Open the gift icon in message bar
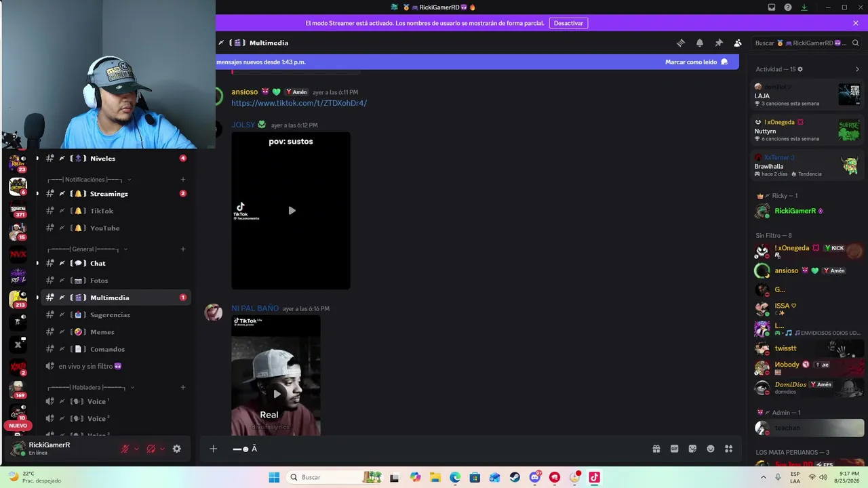This screenshot has width=868, height=488. point(656,449)
